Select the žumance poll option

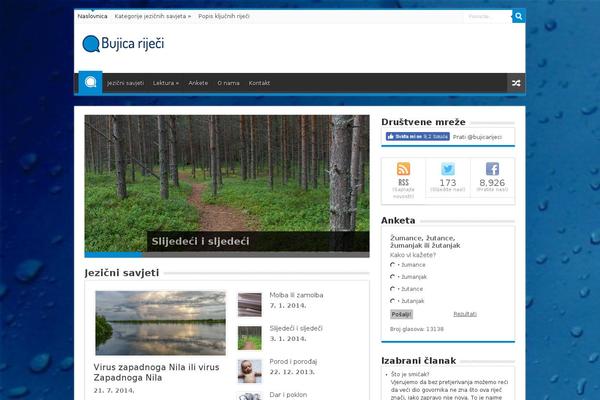point(392,265)
